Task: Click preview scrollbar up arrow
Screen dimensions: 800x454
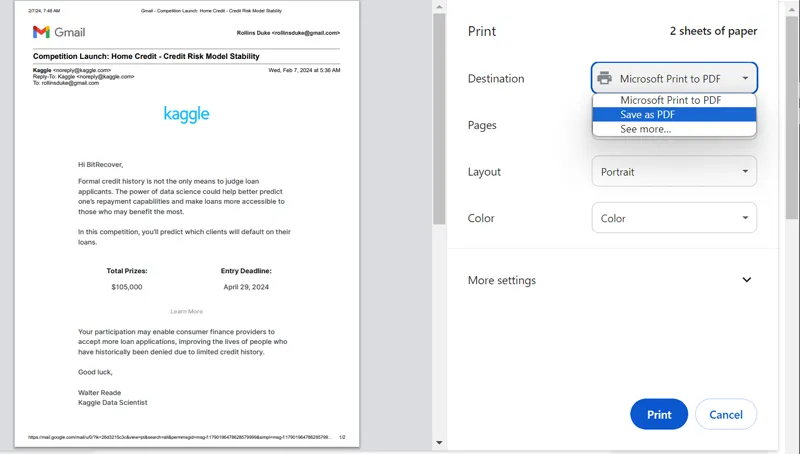Action: click(439, 7)
